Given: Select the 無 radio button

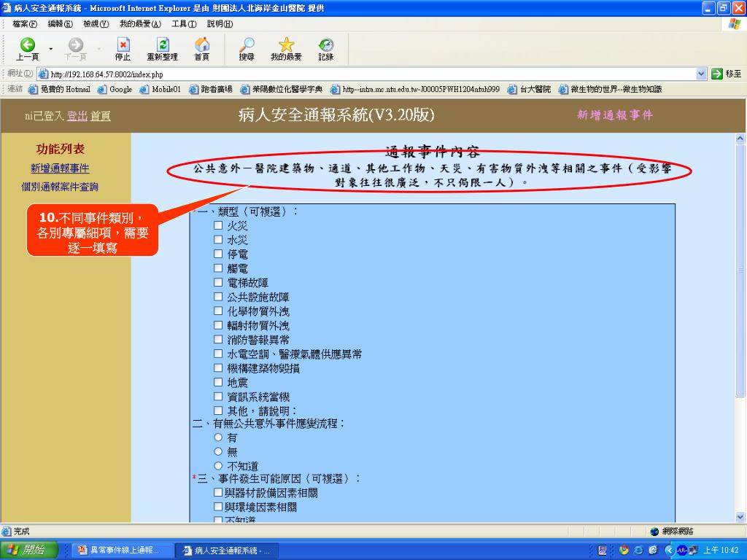Looking at the screenshot, I should point(218,451).
